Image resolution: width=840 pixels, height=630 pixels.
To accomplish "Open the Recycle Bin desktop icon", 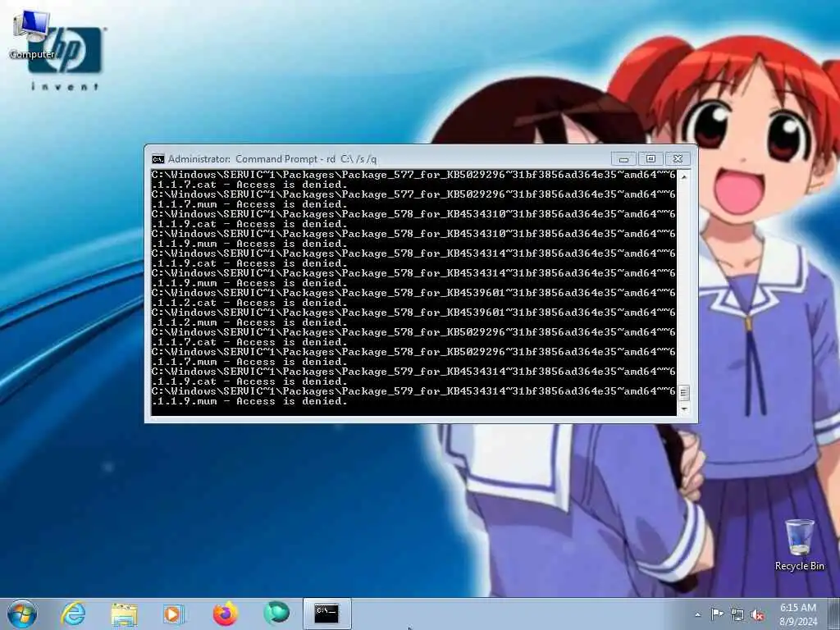I will point(799,545).
